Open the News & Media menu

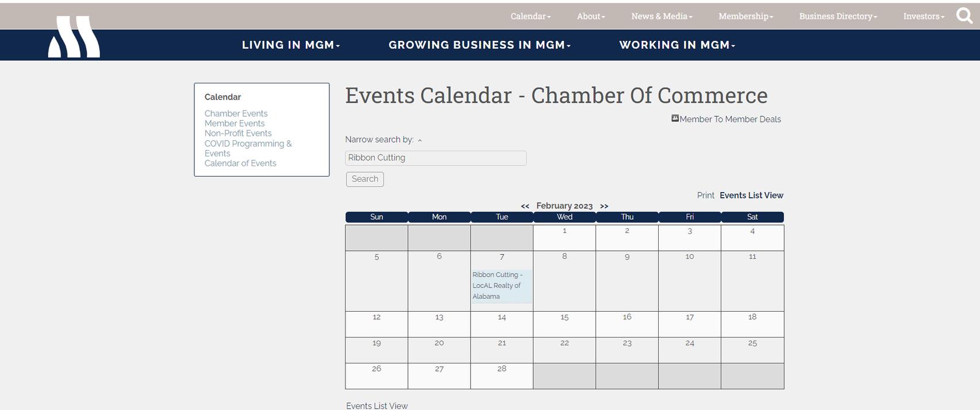coord(662,16)
